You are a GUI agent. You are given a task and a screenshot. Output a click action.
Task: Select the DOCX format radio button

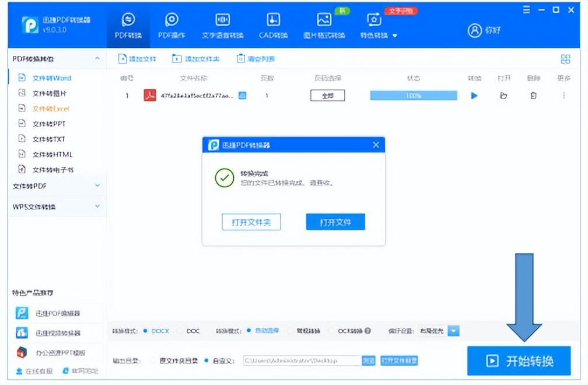145,331
